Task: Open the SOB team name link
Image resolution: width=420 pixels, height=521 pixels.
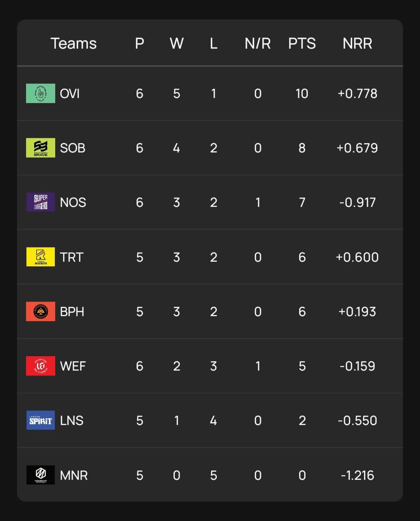Action: point(72,148)
